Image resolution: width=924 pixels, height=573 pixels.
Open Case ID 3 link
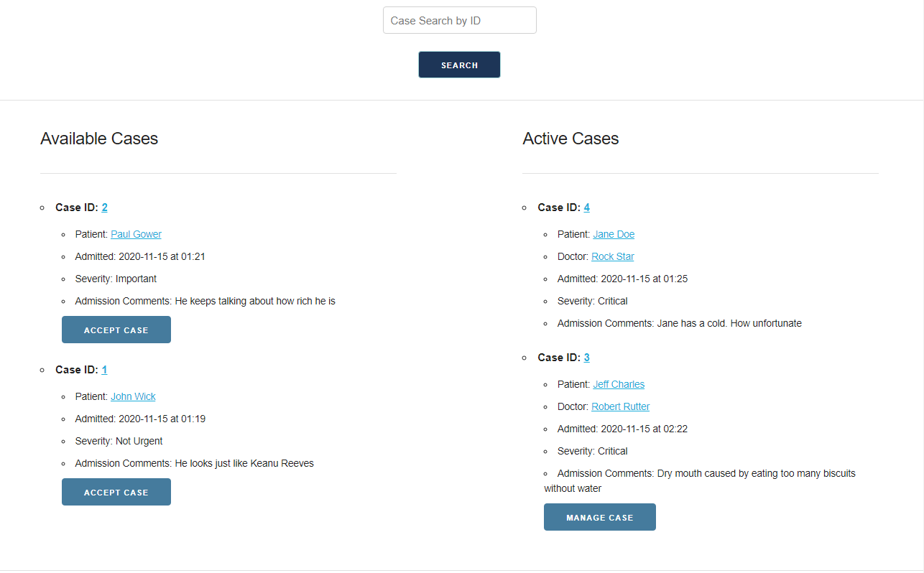(x=587, y=358)
